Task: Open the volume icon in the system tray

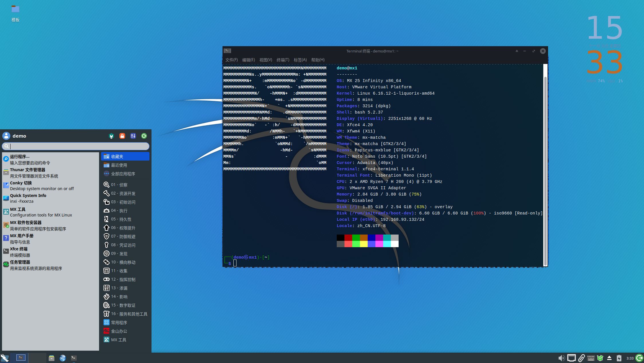Action: [x=562, y=358]
